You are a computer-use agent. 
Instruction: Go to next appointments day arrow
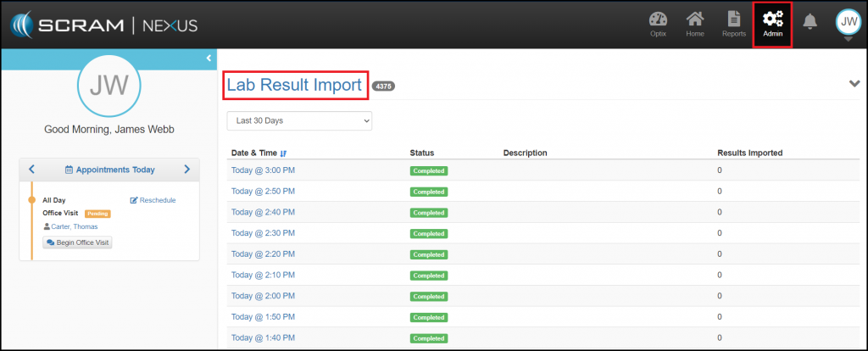tap(186, 170)
